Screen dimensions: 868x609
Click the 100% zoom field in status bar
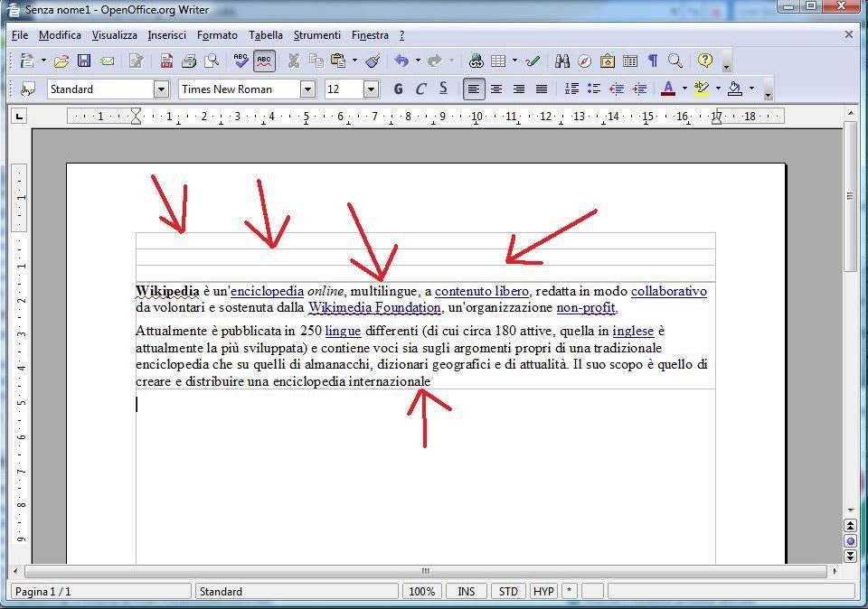pyautogui.click(x=421, y=592)
